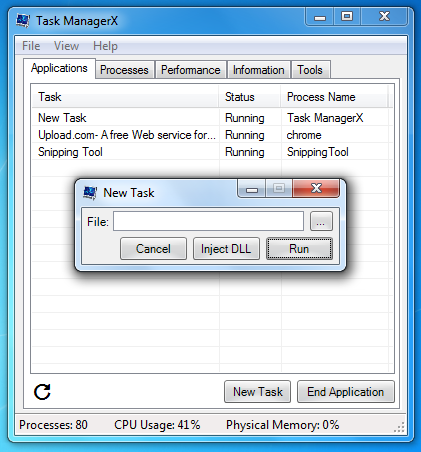The width and height of the screenshot is (421, 452).
Task: Click "Physical Memory: 0%" in status bar
Action: (282, 425)
